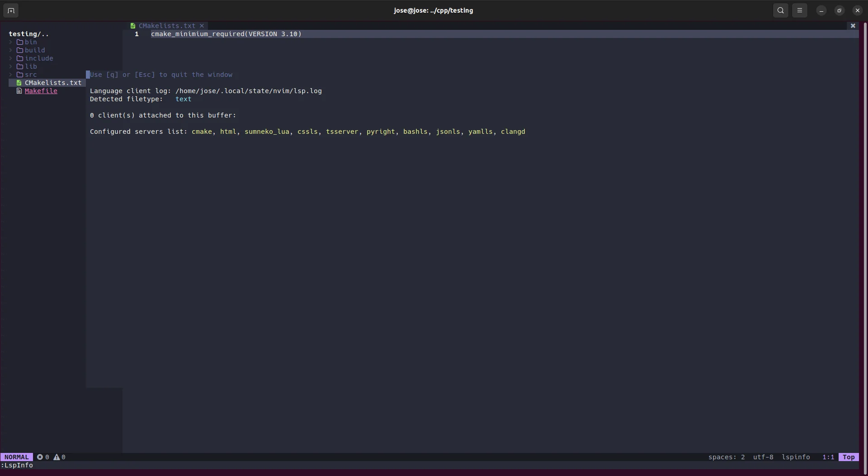Click the bin folder icon

pos(19,42)
